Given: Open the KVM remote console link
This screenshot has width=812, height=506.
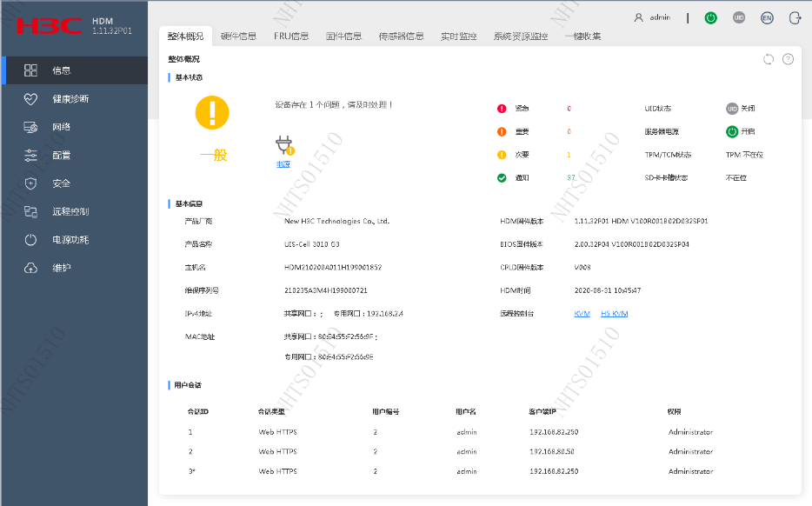Looking at the screenshot, I should [582, 313].
